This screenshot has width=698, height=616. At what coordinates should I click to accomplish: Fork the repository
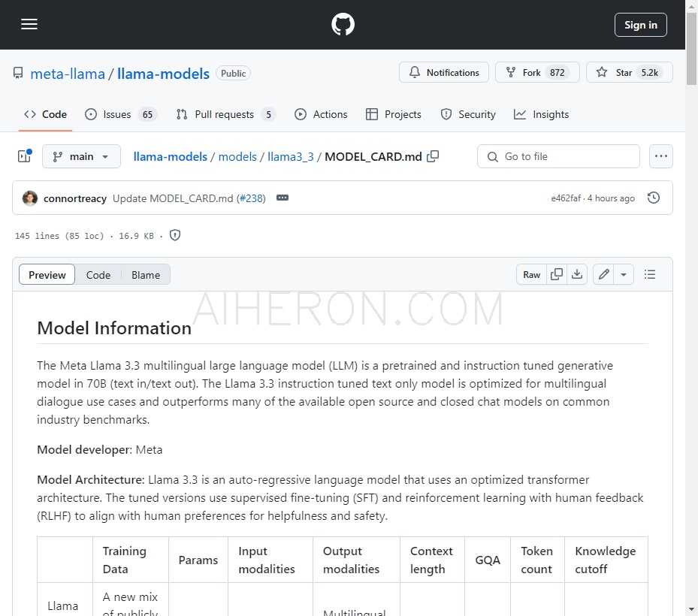(x=537, y=73)
